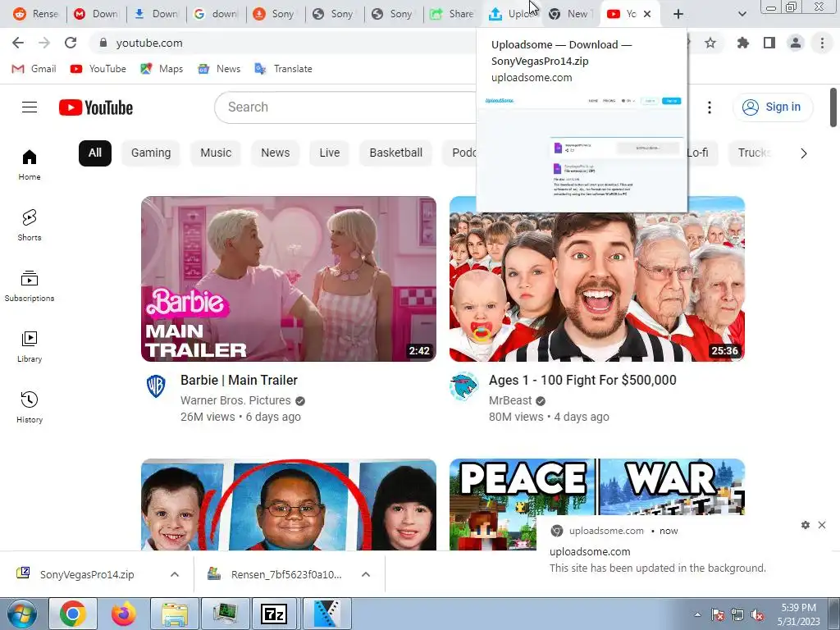
Task: Select the News filter chip
Action: 276,153
